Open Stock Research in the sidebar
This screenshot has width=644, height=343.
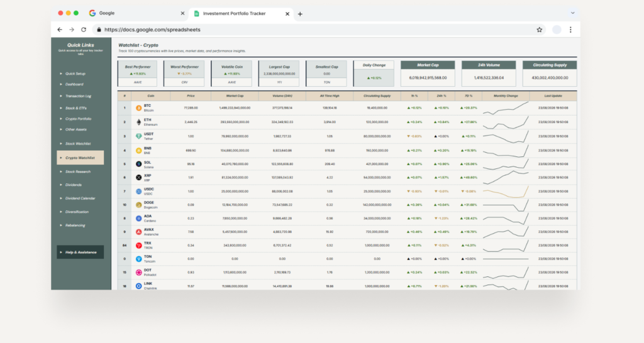click(x=77, y=172)
